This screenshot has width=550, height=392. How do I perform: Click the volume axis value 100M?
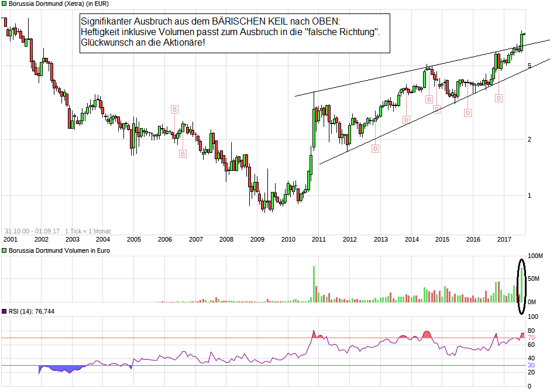(x=535, y=256)
